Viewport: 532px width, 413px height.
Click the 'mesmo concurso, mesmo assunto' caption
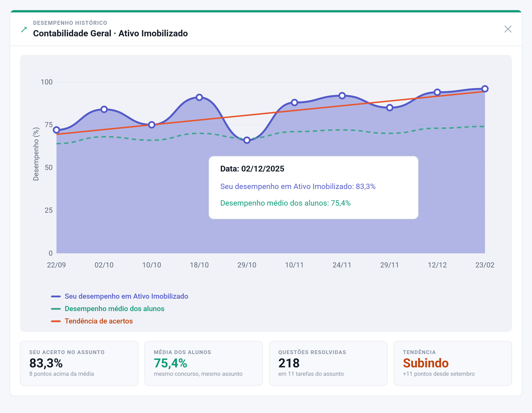coord(198,374)
